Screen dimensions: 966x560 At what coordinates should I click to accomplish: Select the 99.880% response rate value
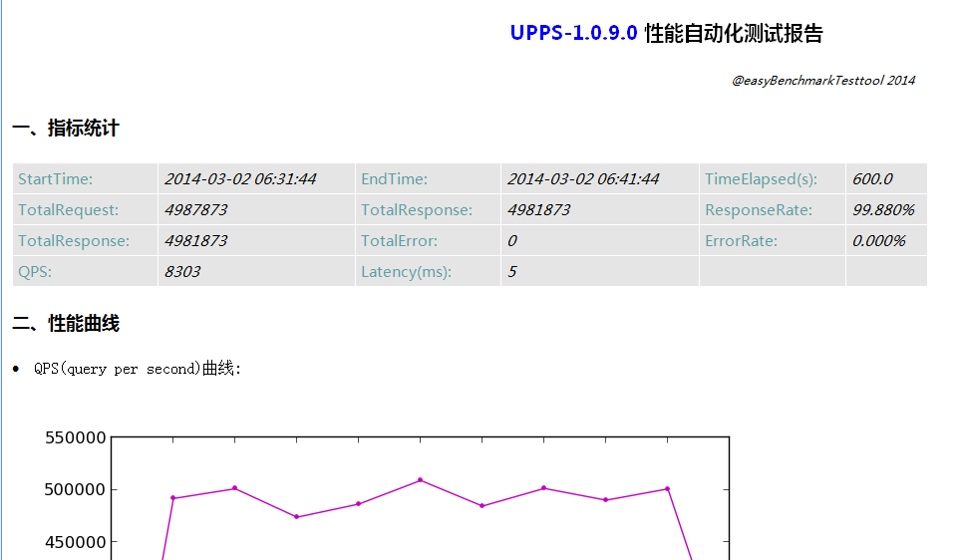coord(883,209)
